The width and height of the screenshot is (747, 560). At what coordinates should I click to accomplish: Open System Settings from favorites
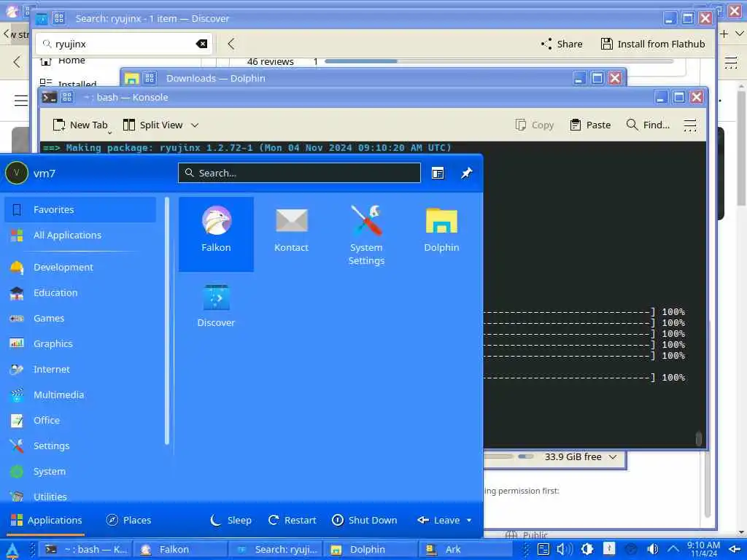click(366, 234)
